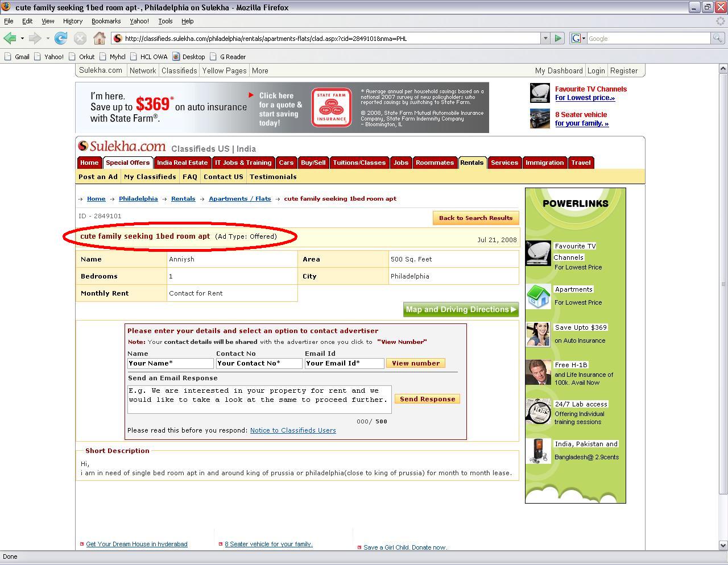
Task: Click the satellite dish icon in Powerlinks panel
Action: click(538, 254)
